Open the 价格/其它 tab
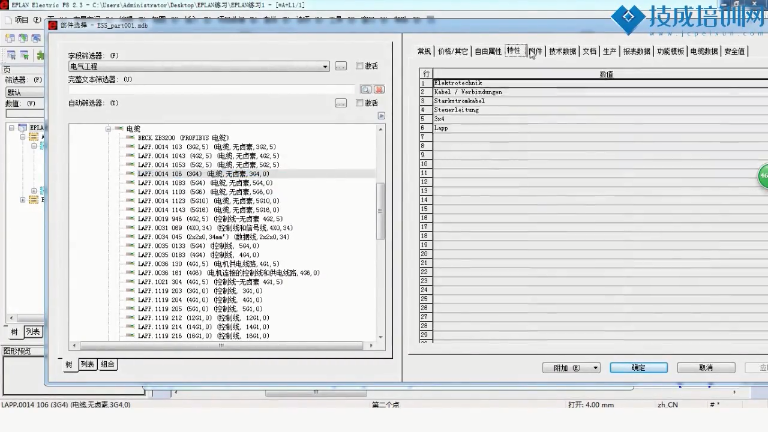This screenshot has height=432, width=768. tap(453, 51)
